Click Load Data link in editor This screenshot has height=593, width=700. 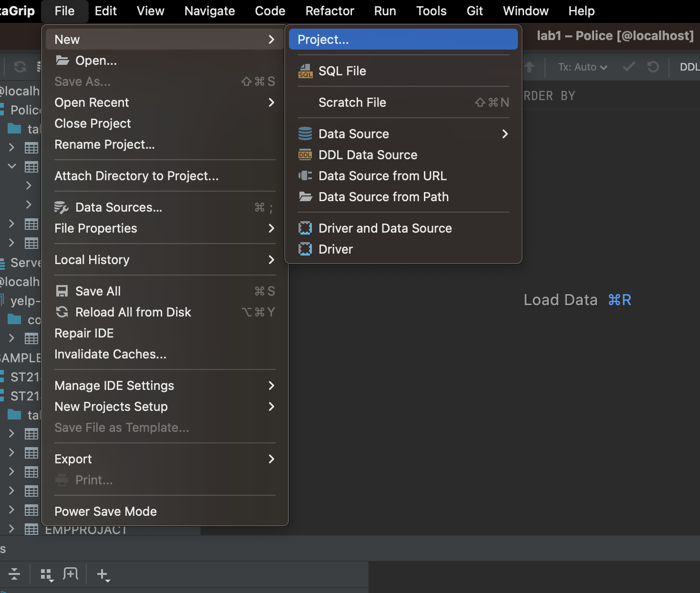click(577, 300)
